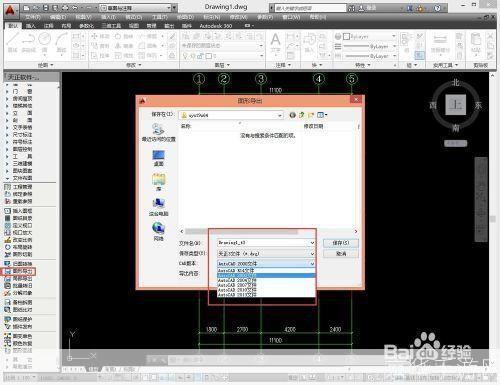Open the 保存在 folder location dropdown
500x385 pixels.
231,115
